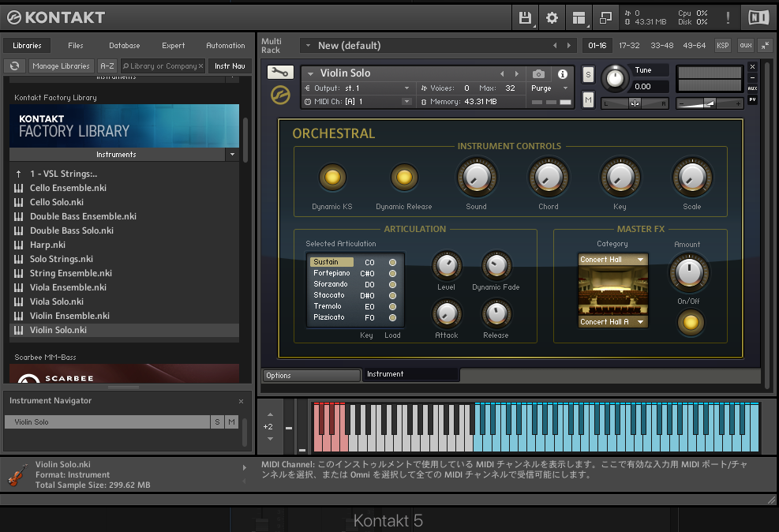Click the camera snapshot icon
779x532 pixels.
(x=538, y=73)
